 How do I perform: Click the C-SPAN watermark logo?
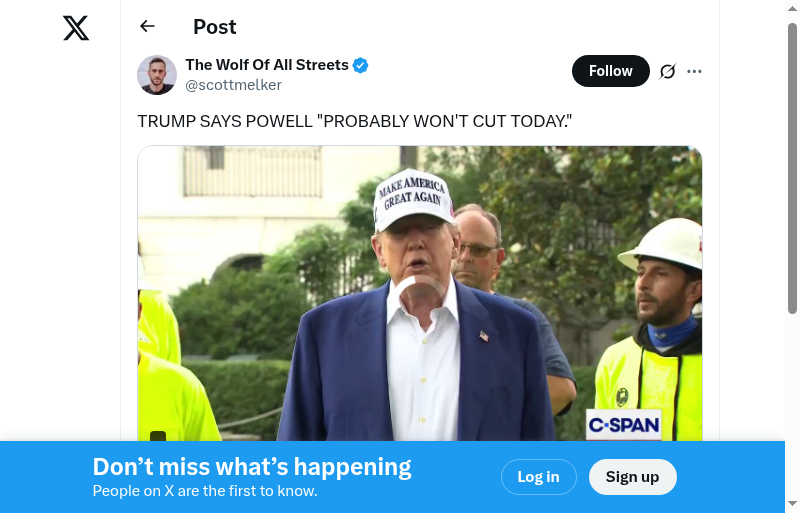(x=623, y=424)
